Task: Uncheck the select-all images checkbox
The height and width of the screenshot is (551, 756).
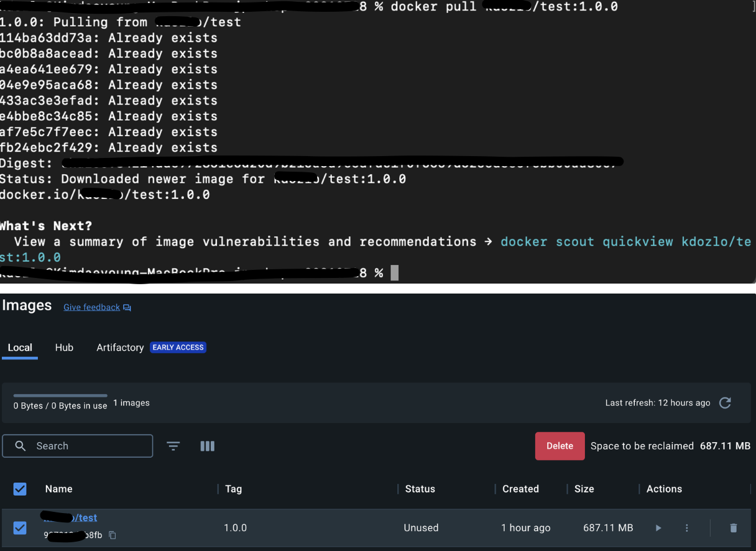Action: [x=20, y=489]
